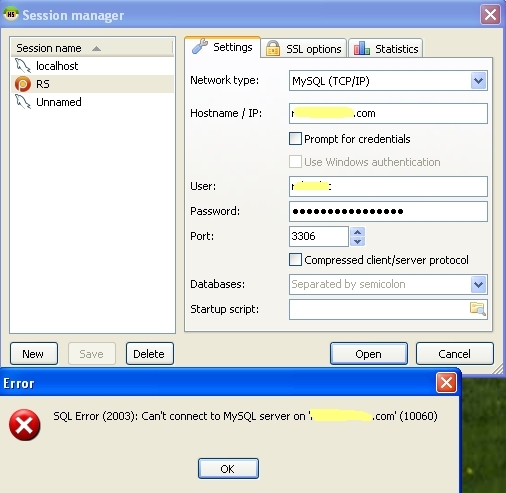The height and width of the screenshot is (493, 506).
Task: Click the RS session Percona icon
Action: point(23,84)
